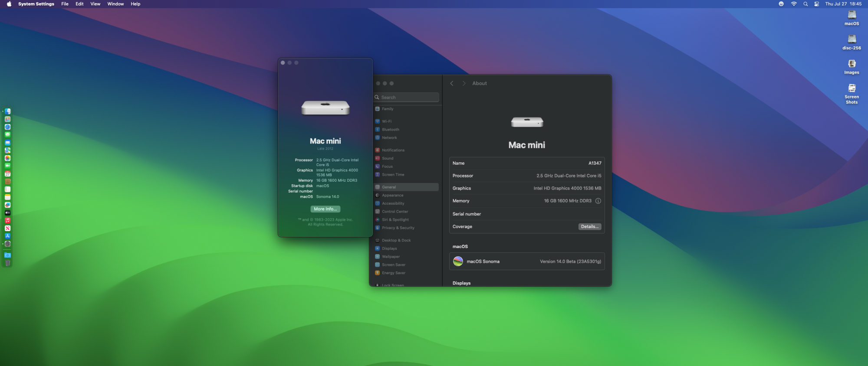This screenshot has width=868, height=366.
Task: Click the computer name A1347 value
Action: click(x=595, y=163)
